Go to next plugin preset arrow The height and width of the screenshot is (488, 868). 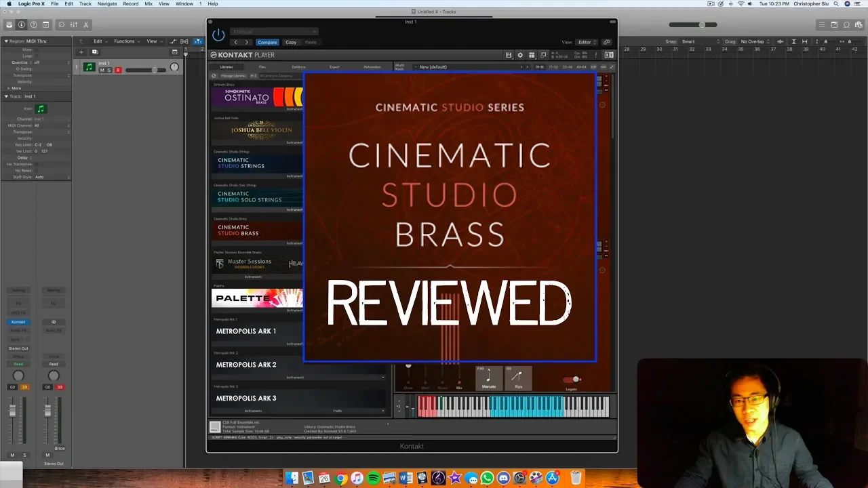click(247, 42)
